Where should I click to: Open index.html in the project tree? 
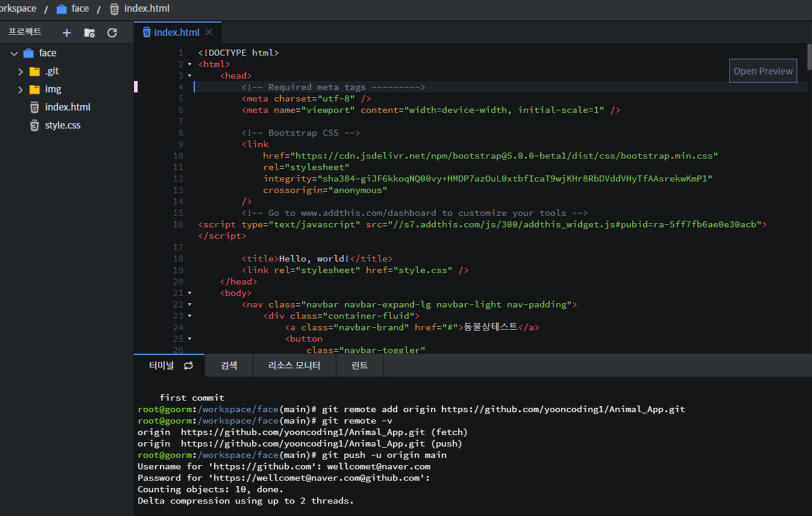coord(67,107)
